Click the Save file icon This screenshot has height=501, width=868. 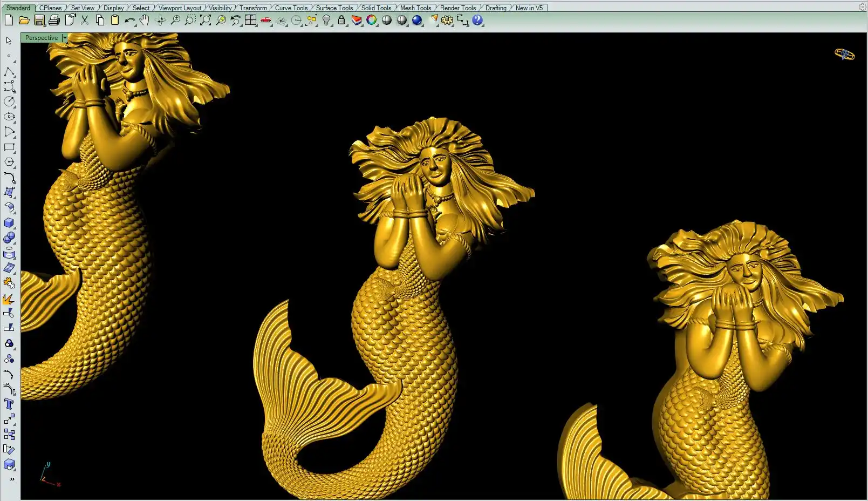pyautogui.click(x=39, y=21)
